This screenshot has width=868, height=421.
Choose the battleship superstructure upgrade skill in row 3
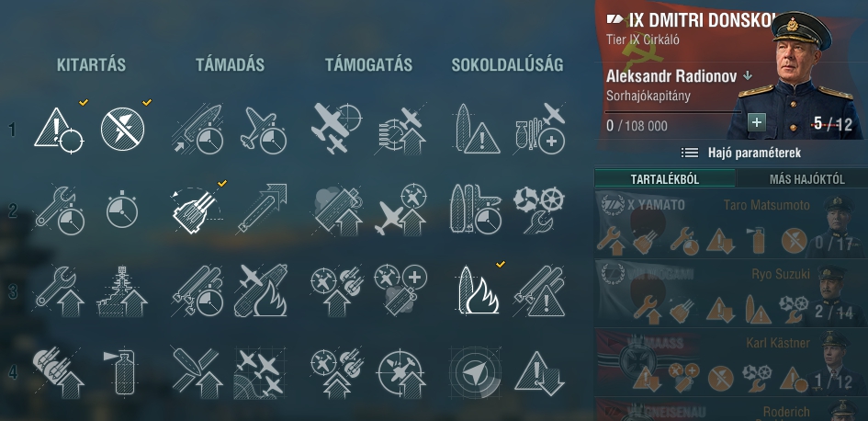(122, 290)
